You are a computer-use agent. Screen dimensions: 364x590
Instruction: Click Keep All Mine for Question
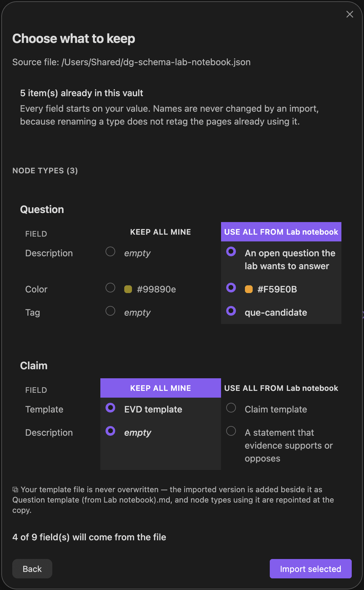tap(160, 232)
